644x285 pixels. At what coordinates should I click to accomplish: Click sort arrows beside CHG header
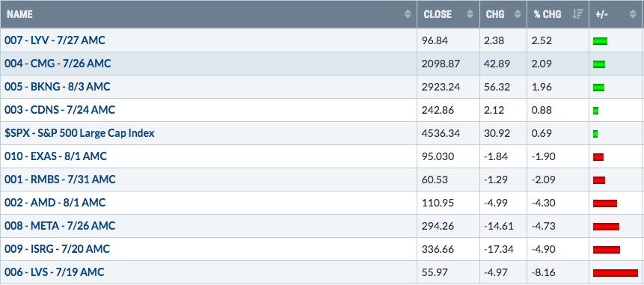[518, 14]
